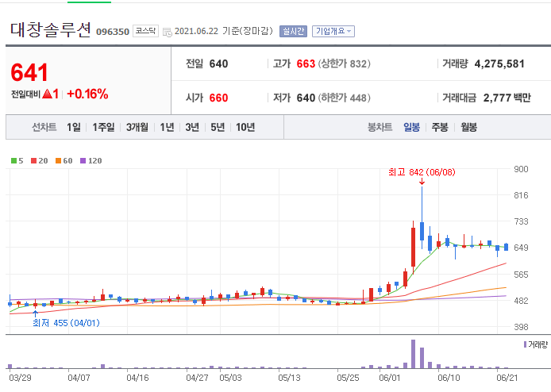Click the red 20-day moving average swatch
Screen dimensions: 551x392
pyautogui.click(x=33, y=160)
